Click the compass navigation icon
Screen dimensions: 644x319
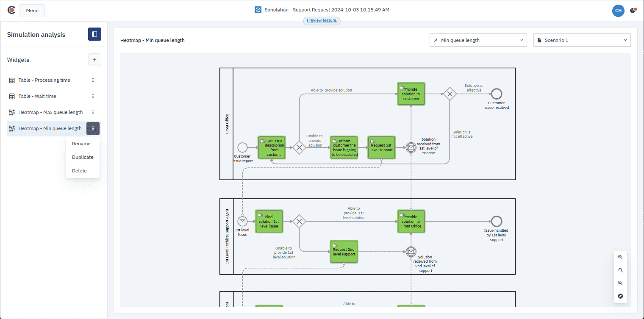pyautogui.click(x=620, y=296)
